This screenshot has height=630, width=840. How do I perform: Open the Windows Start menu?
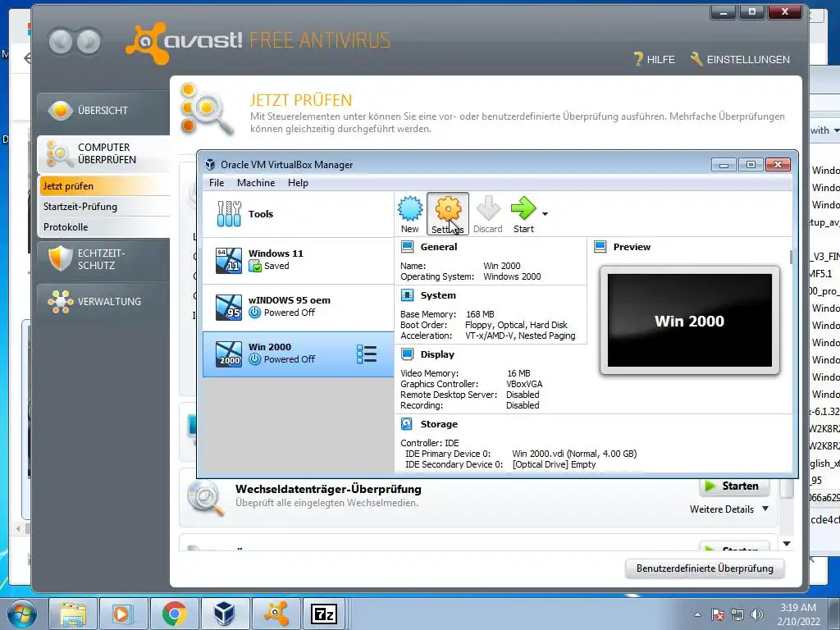tap(22, 614)
